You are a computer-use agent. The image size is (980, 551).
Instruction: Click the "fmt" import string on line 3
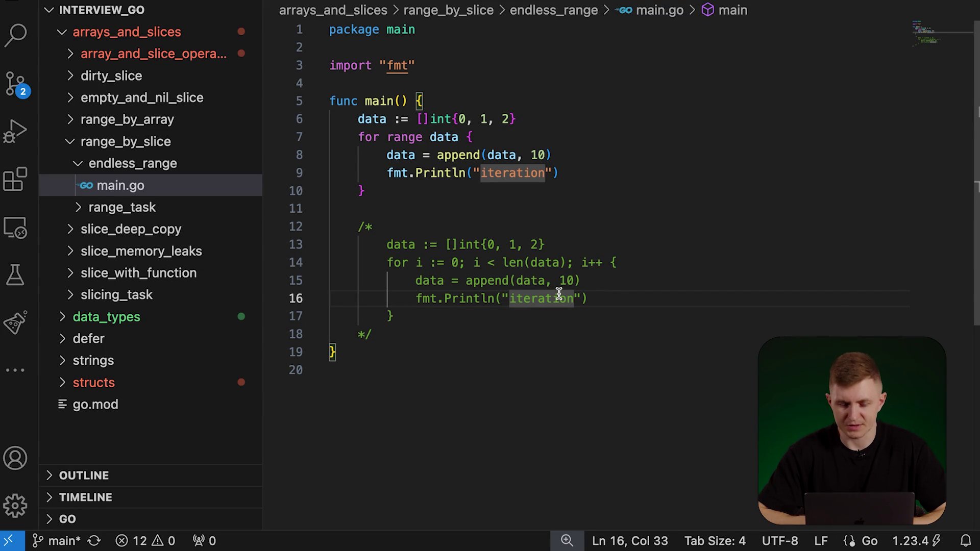coord(397,65)
